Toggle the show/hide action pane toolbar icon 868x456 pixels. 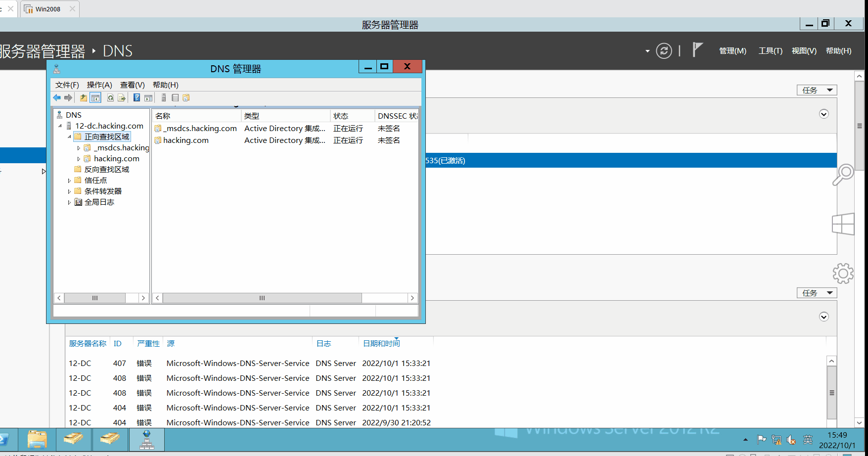click(x=148, y=98)
